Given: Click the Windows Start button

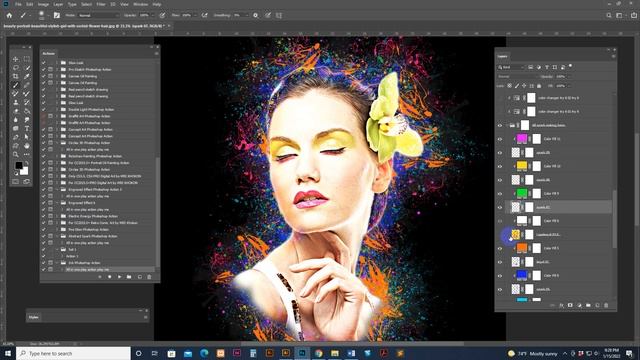Looking at the screenshot, I should (x=8, y=353).
